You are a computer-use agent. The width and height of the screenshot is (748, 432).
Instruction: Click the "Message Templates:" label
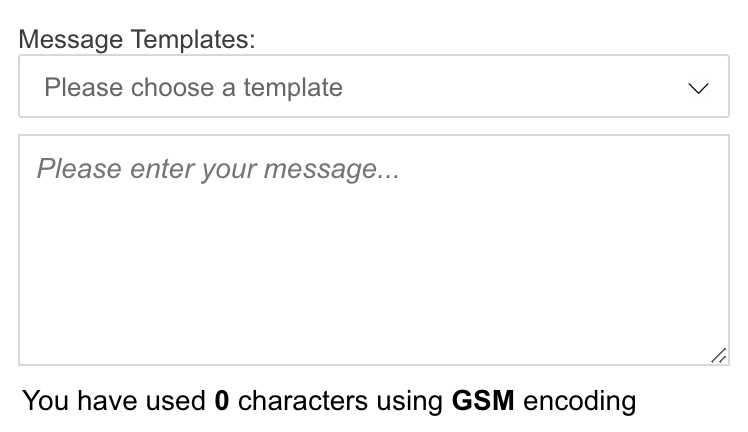click(x=137, y=39)
